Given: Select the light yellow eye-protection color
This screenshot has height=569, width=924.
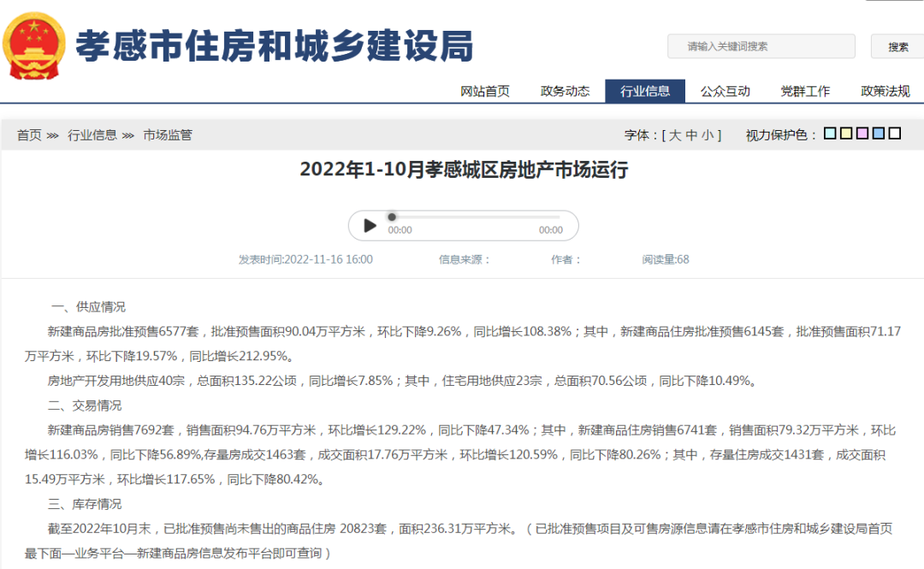Looking at the screenshot, I should (x=846, y=133).
